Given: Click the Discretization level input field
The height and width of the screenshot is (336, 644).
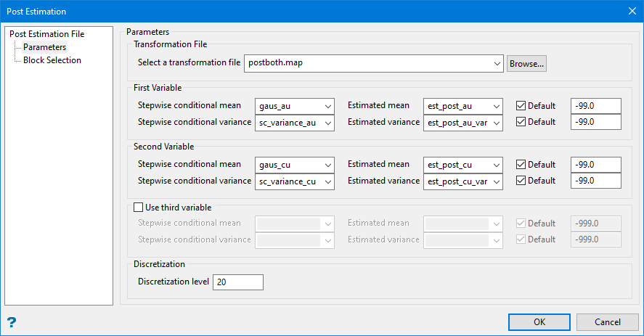Looking at the screenshot, I should coord(237,282).
